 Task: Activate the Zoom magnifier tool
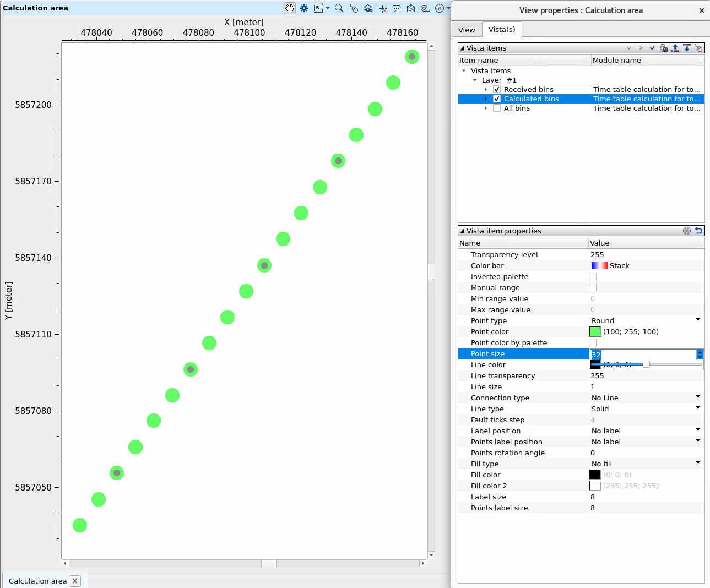(339, 8)
